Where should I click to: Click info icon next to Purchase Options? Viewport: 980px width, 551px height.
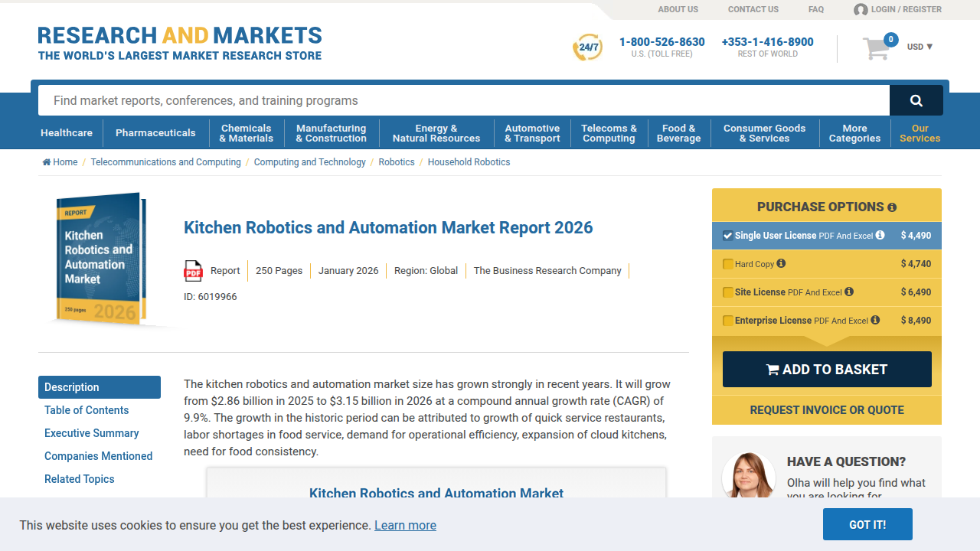(x=892, y=207)
